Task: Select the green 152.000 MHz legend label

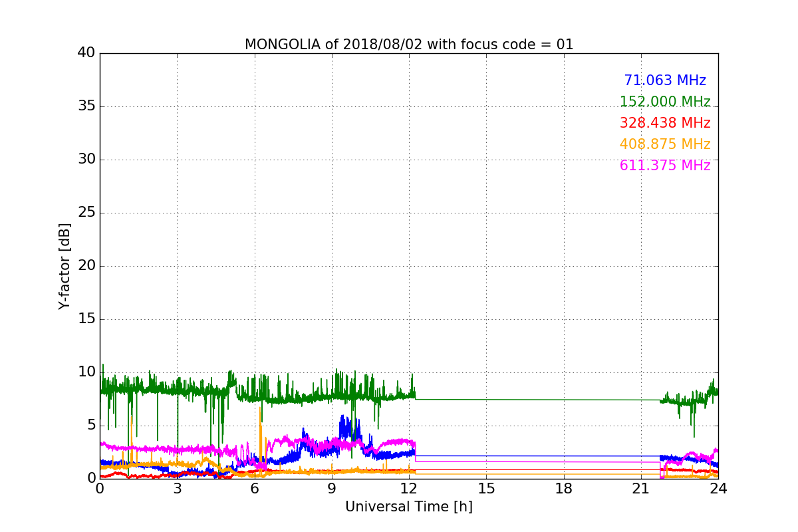Action: 665,102
